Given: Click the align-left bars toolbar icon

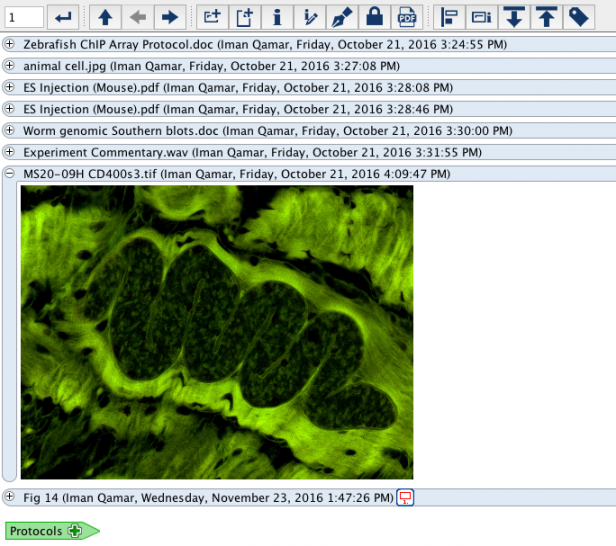Looking at the screenshot, I should point(449,17).
